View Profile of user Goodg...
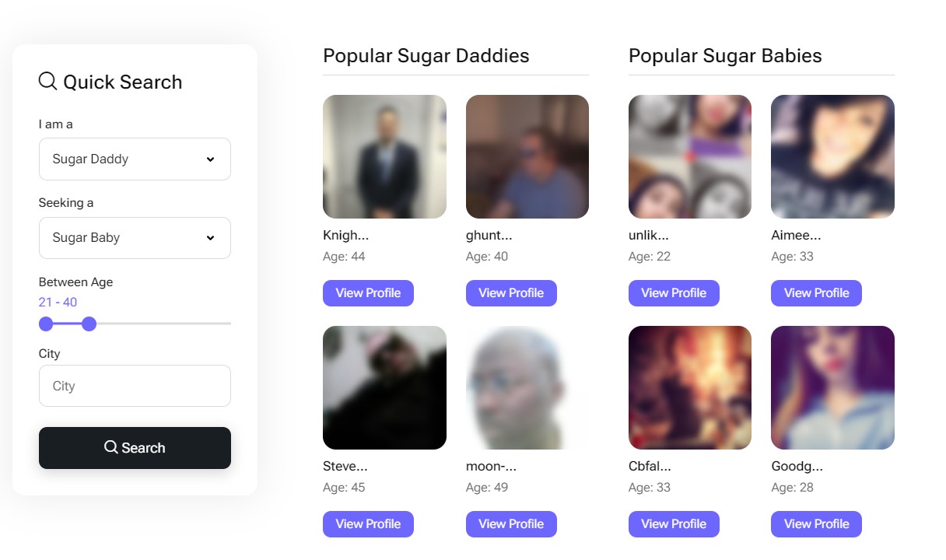 tap(816, 524)
